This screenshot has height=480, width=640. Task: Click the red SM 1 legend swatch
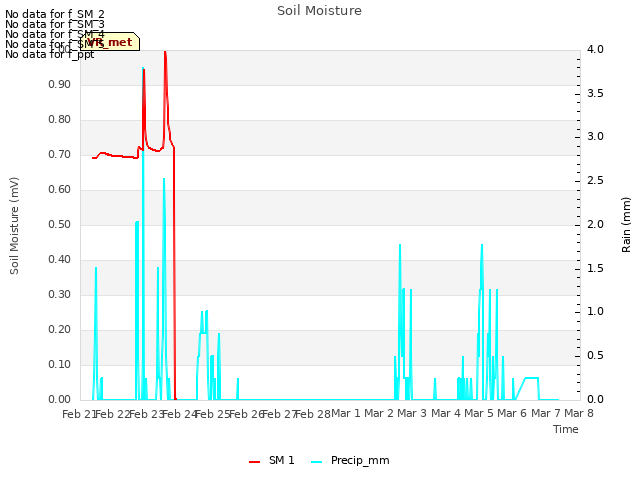pyautogui.click(x=254, y=462)
